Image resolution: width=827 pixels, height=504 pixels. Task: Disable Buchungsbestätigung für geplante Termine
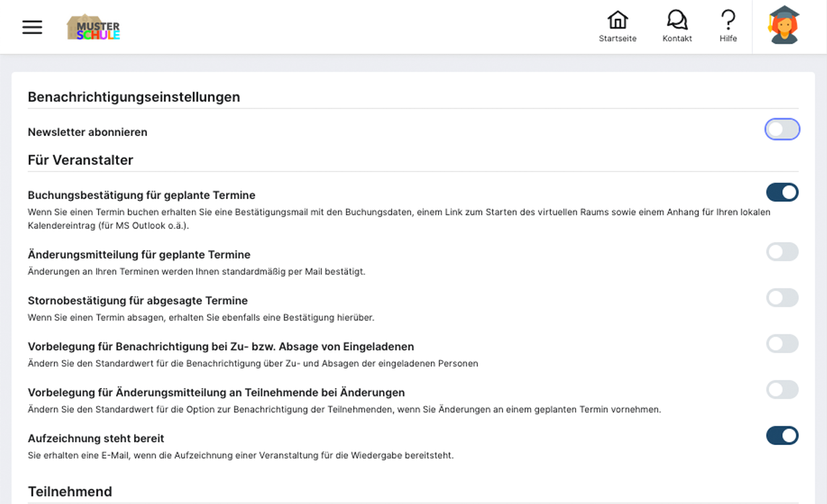[x=782, y=192]
